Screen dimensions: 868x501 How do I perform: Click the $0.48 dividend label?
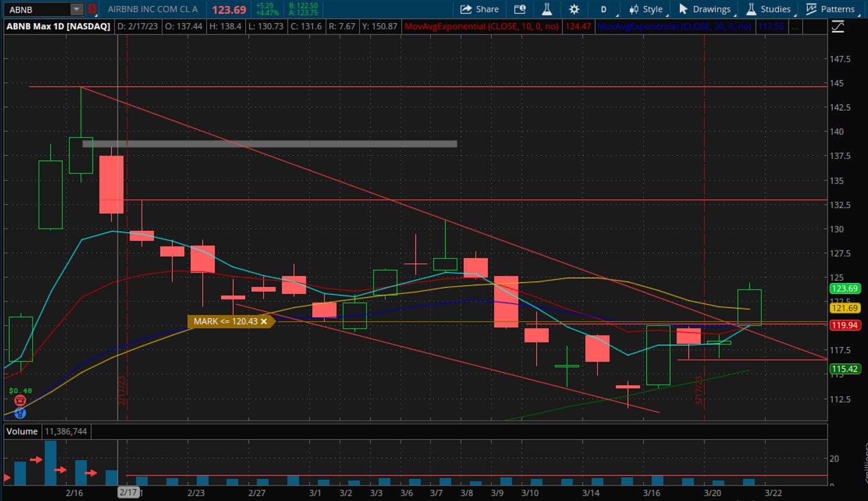coord(20,391)
